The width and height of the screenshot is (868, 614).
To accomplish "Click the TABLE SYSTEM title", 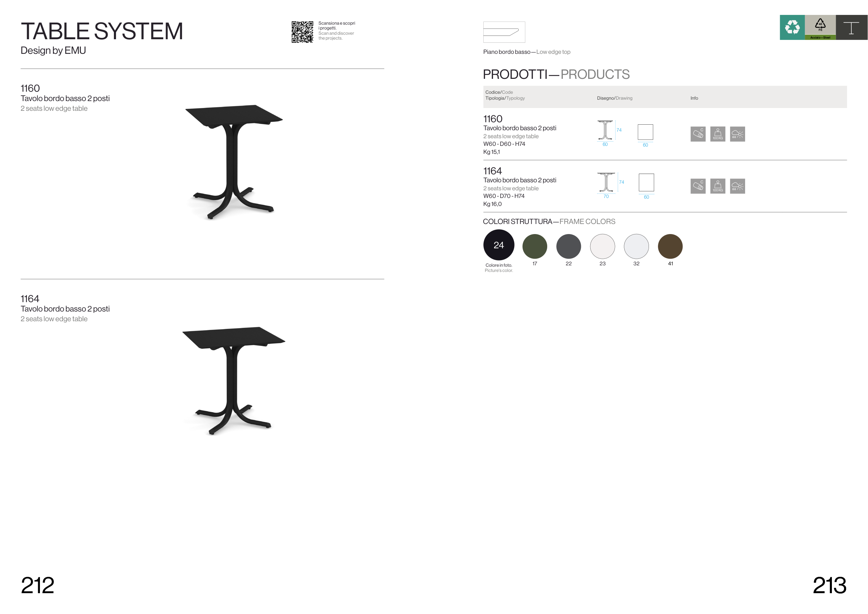I will pyautogui.click(x=102, y=31).
